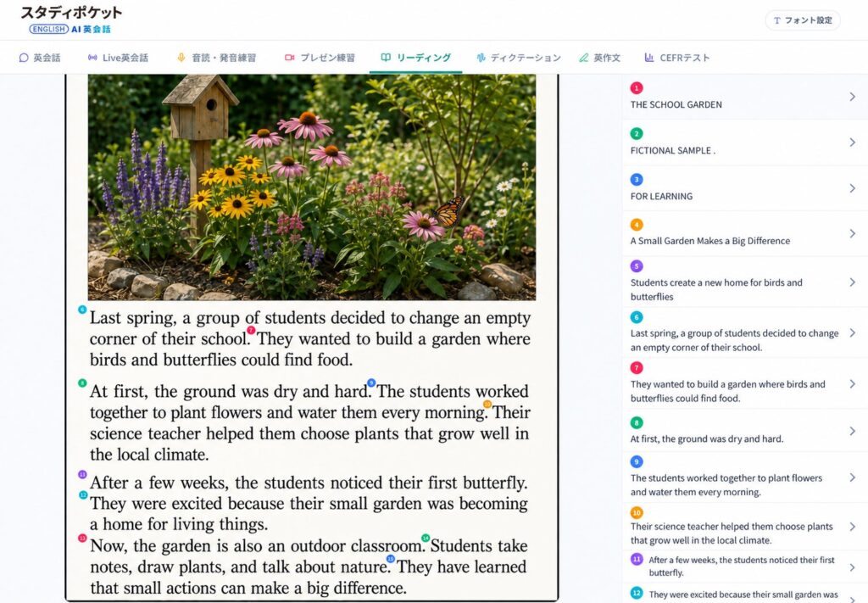Image resolution: width=868 pixels, height=603 pixels.
Task: Click the microphone icon beside 音読・発音練習
Action: (x=181, y=58)
